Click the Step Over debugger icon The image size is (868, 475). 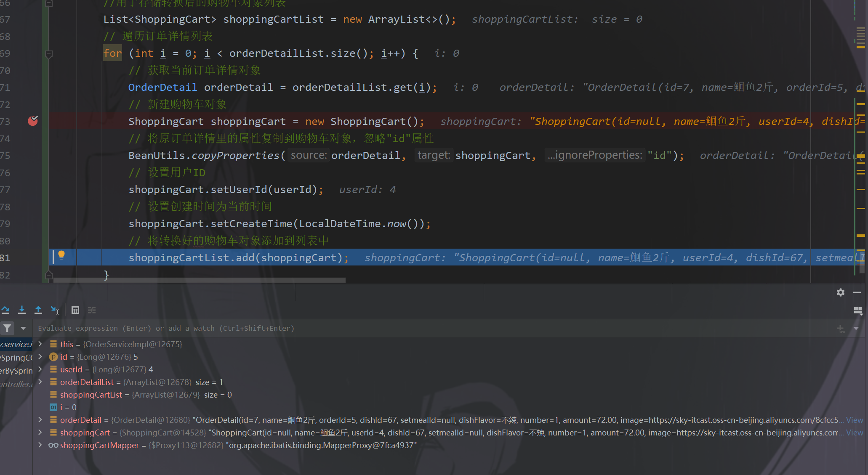(x=5, y=310)
